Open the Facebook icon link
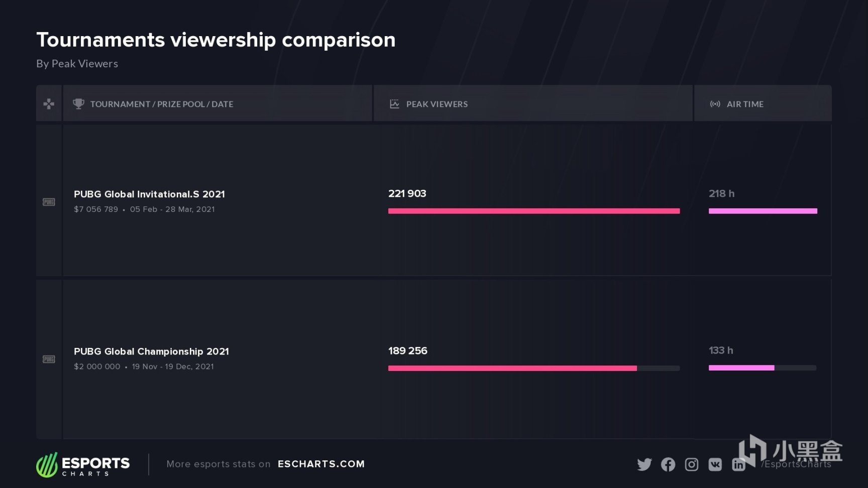868x488 pixels. tap(668, 464)
